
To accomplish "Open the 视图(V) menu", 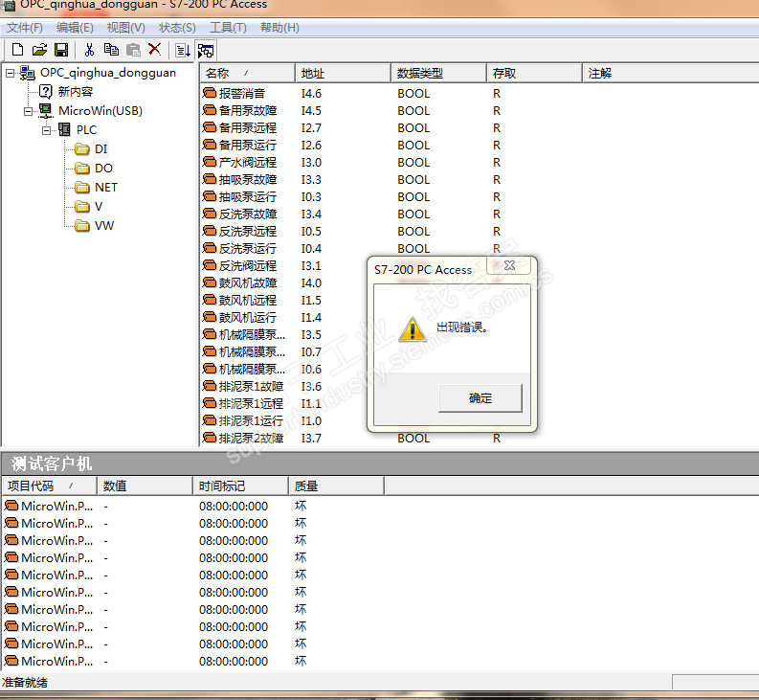I will click(125, 28).
